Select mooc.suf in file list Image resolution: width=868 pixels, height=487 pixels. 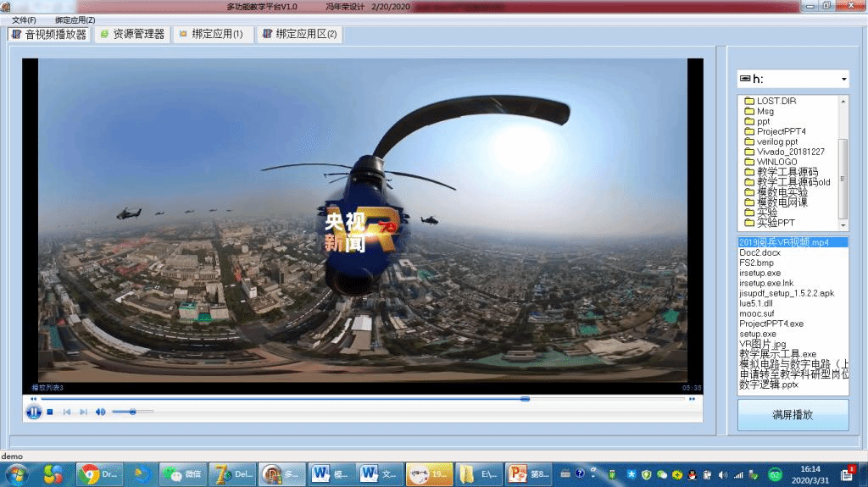click(757, 313)
